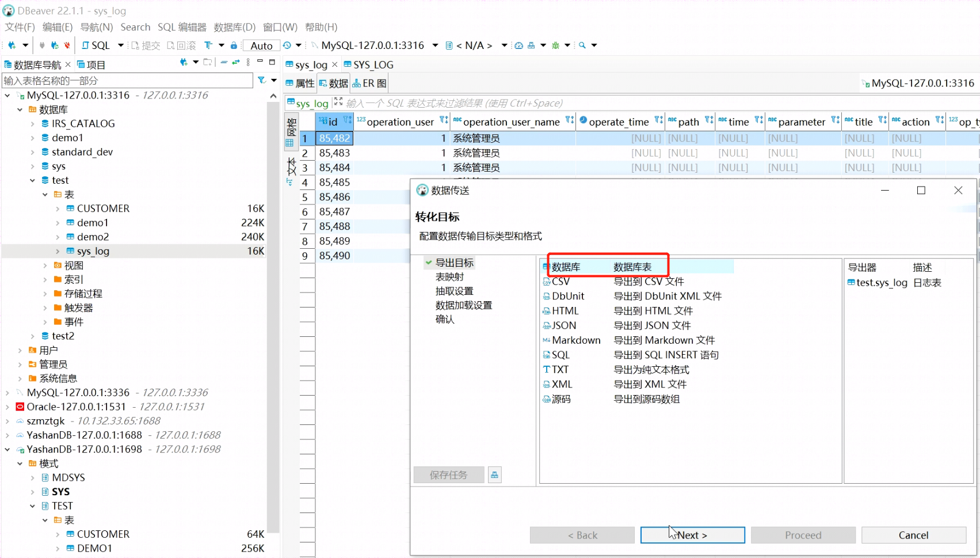The width and height of the screenshot is (980, 558).
Task: Switch to the SYS_LOG editor tab
Action: click(368, 64)
